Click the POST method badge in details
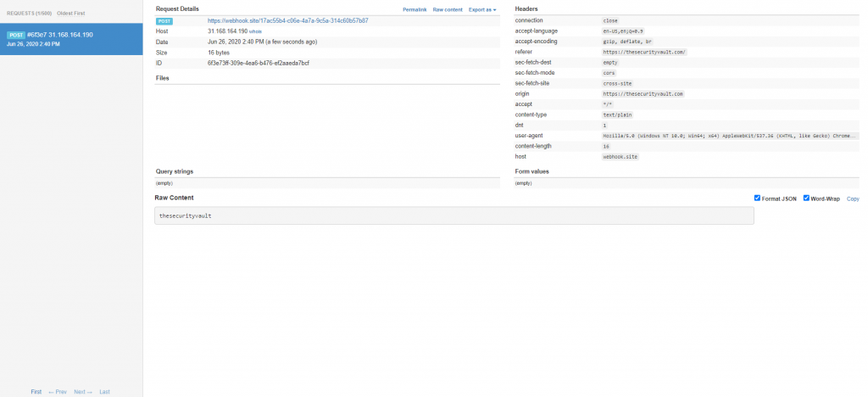Viewport: 868px width, 397px height. (164, 21)
